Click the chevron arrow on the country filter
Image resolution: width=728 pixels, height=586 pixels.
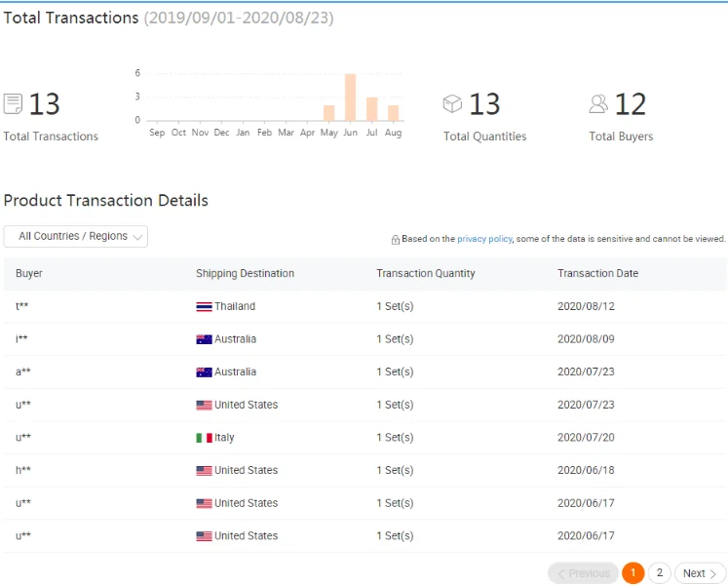point(137,237)
